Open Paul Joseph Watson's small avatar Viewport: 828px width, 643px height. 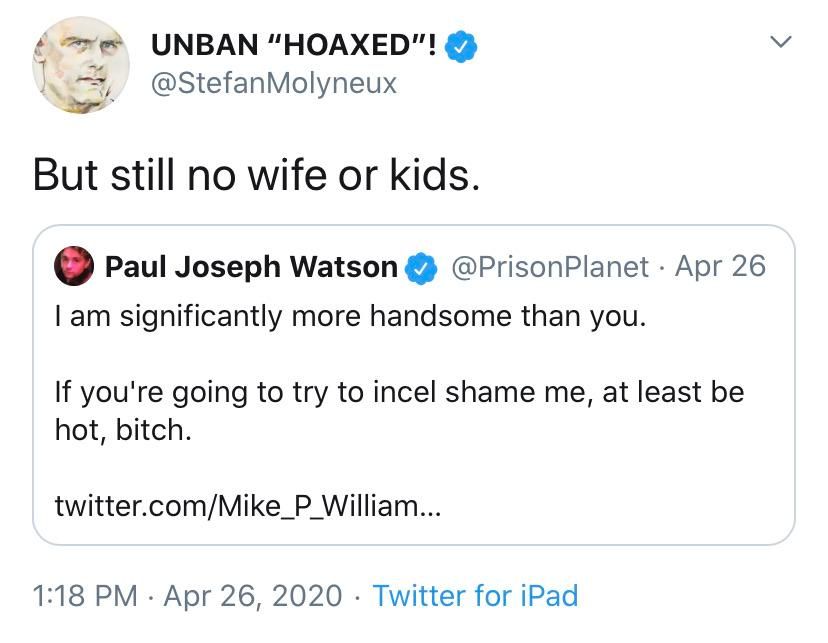[75, 267]
